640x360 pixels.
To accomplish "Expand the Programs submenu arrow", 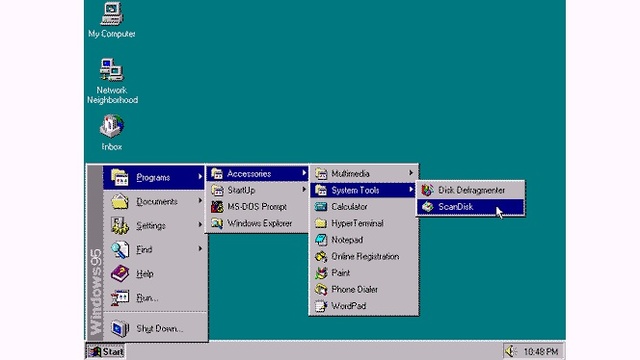I will (x=200, y=177).
